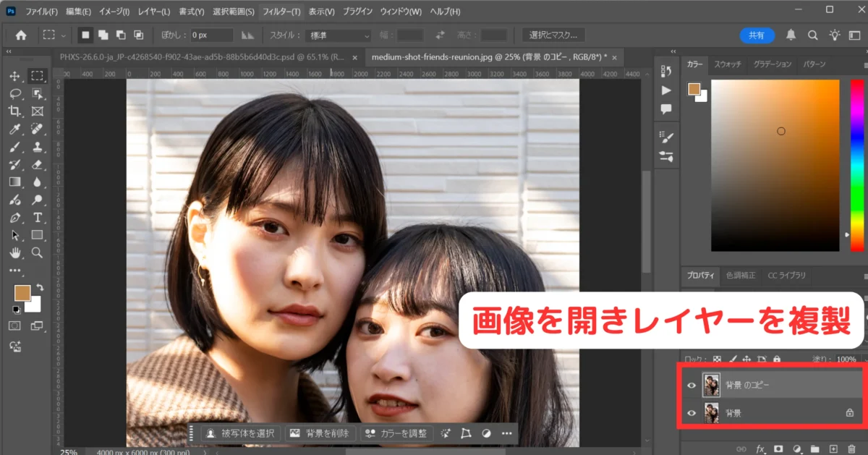Select the Clone Stamp tool

click(x=36, y=147)
